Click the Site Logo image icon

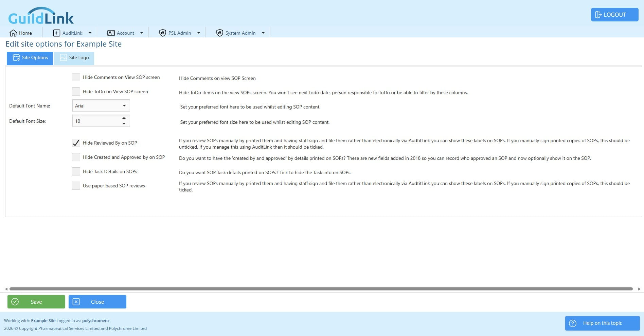[63, 57]
